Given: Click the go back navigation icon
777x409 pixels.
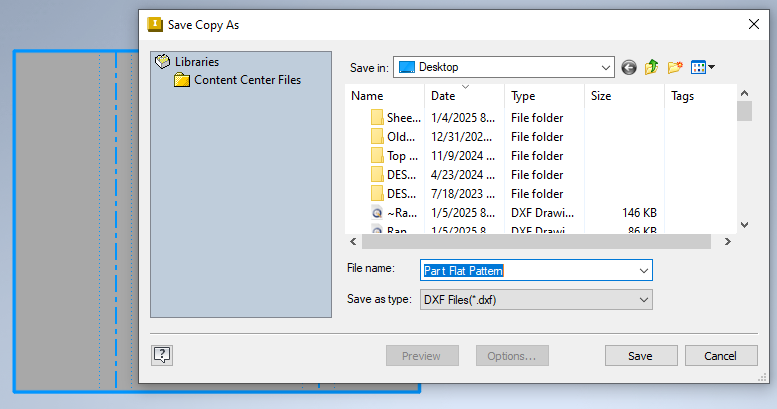Looking at the screenshot, I should coord(629,68).
